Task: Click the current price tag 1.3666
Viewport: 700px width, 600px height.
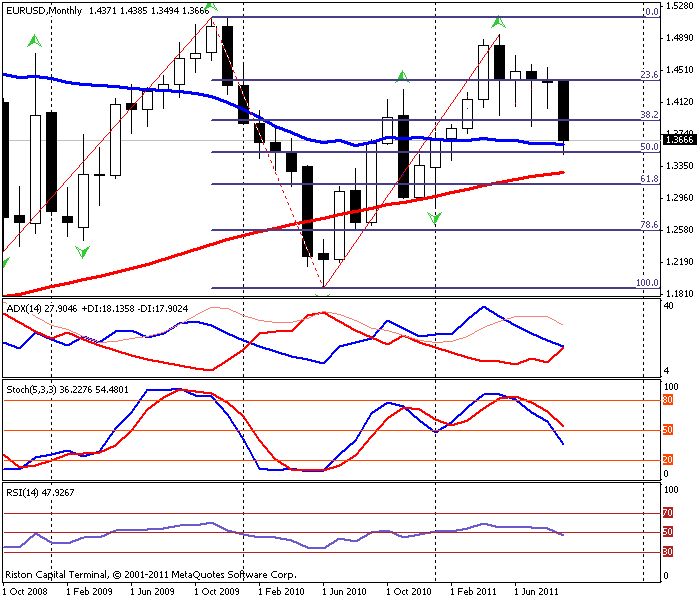Action: pos(679,140)
